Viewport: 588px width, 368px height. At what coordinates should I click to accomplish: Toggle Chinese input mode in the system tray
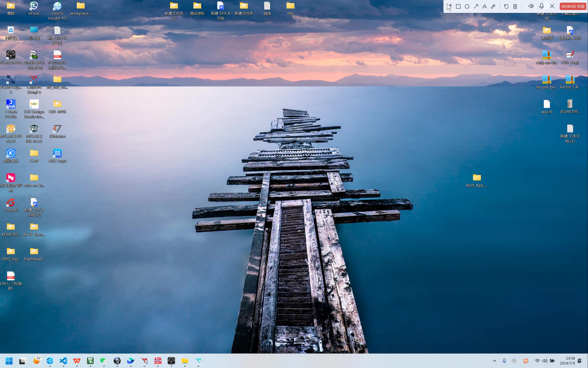514,361
